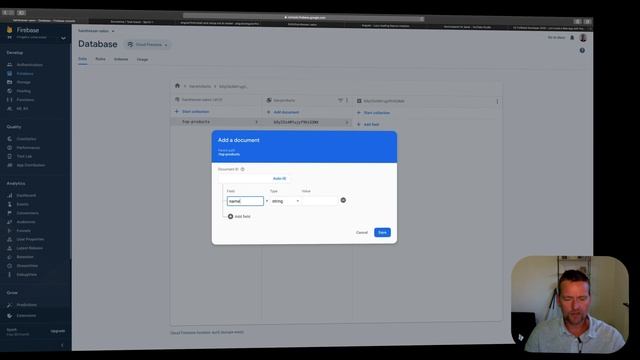
Task: Click the home icon in the breadcrumb
Action: pyautogui.click(x=177, y=86)
